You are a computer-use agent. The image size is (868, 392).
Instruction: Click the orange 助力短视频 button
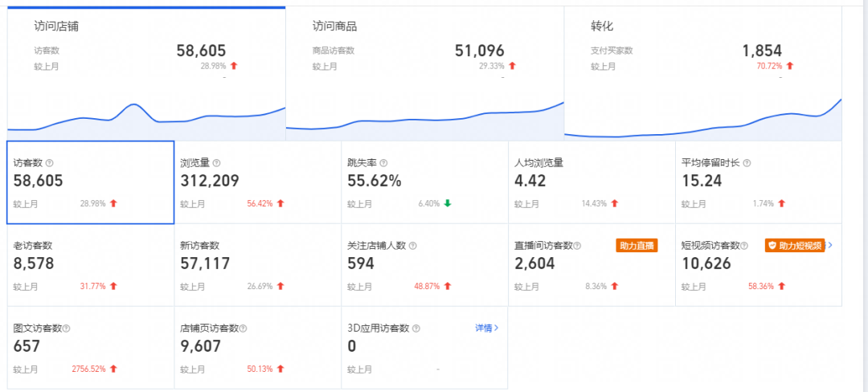pos(794,246)
